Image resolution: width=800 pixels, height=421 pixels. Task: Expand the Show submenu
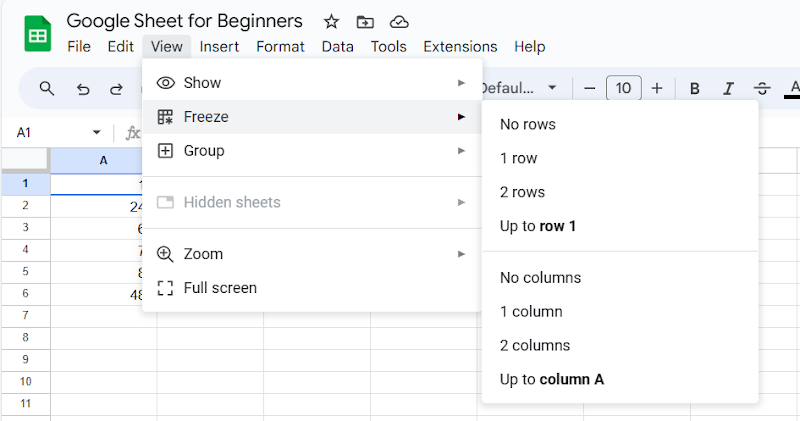pos(312,83)
